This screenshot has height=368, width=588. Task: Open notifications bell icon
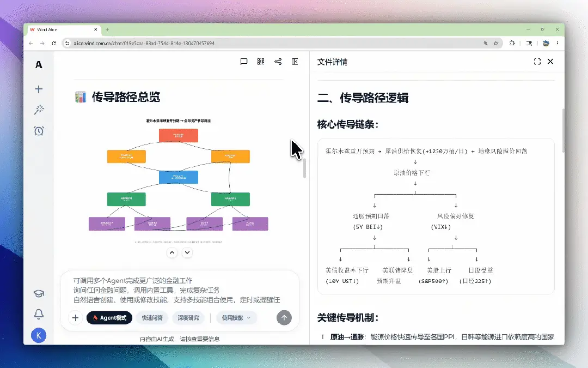tap(39, 314)
